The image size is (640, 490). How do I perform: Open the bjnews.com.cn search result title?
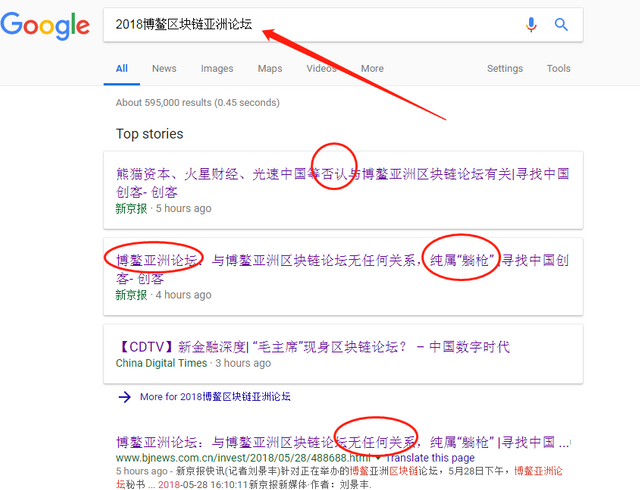click(342, 442)
